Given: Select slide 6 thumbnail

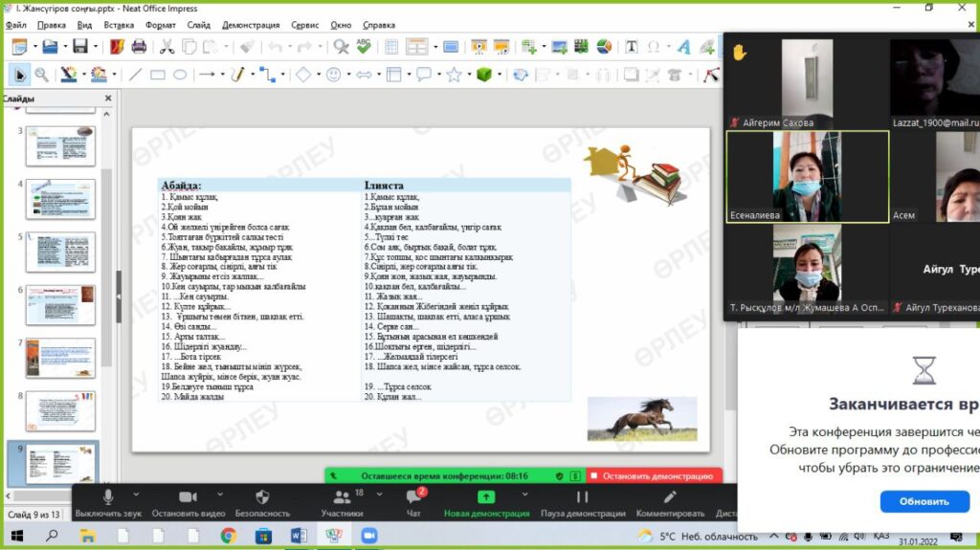Looking at the screenshot, I should [x=60, y=305].
